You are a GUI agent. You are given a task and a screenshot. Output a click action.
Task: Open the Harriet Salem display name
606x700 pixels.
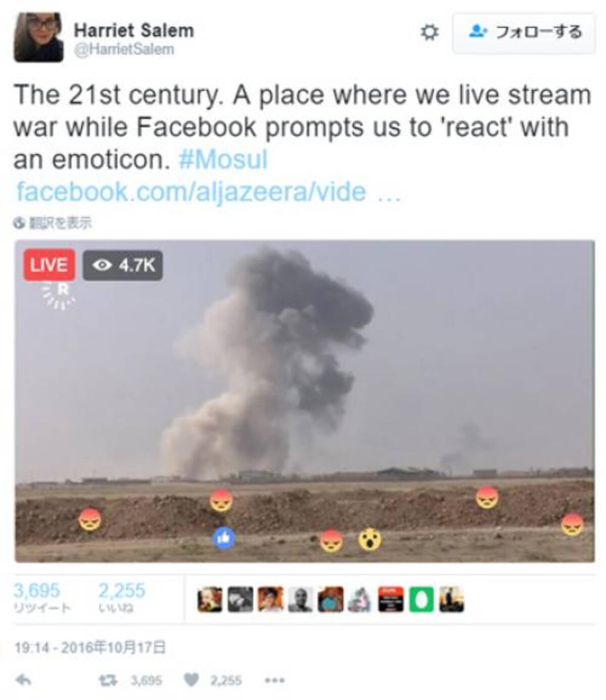[134, 30]
